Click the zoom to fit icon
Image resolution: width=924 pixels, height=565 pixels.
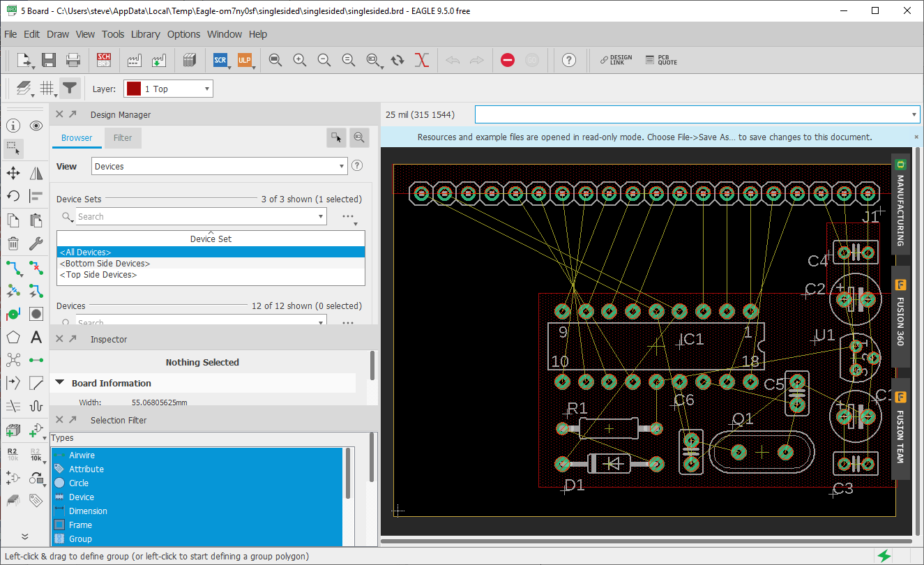tap(275, 60)
